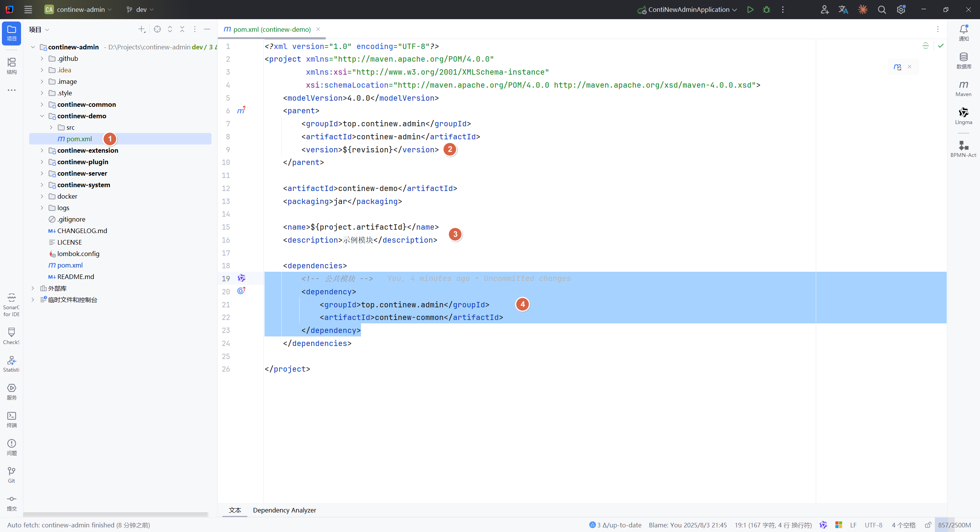Expand the 外部库 node

click(x=33, y=288)
